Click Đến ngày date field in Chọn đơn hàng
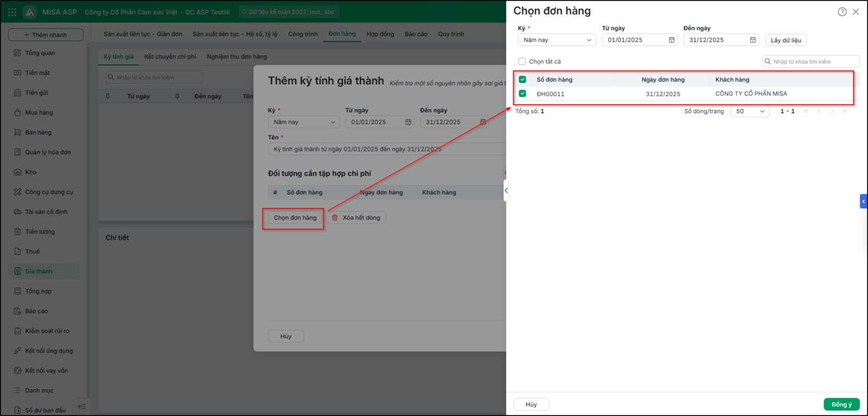868x416 pixels. tap(721, 40)
